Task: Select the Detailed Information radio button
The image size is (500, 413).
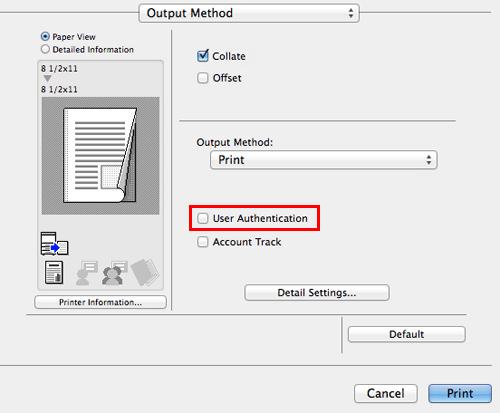Action: click(x=45, y=49)
